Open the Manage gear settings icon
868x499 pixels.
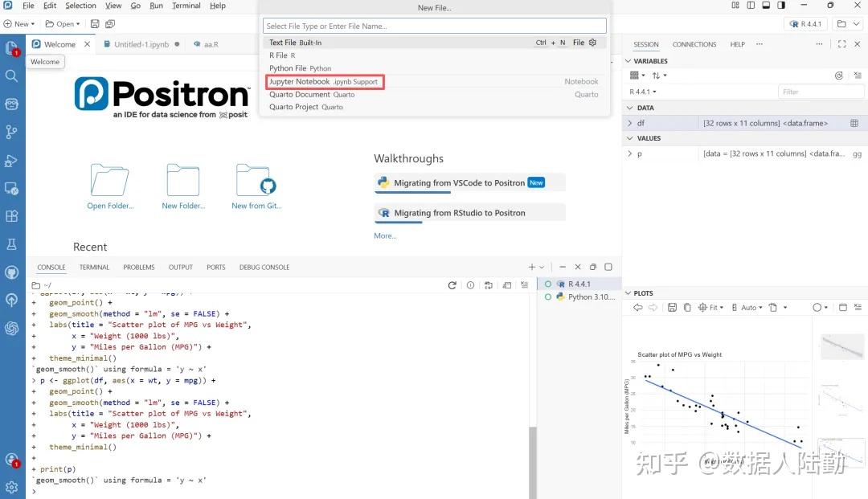pyautogui.click(x=11, y=488)
